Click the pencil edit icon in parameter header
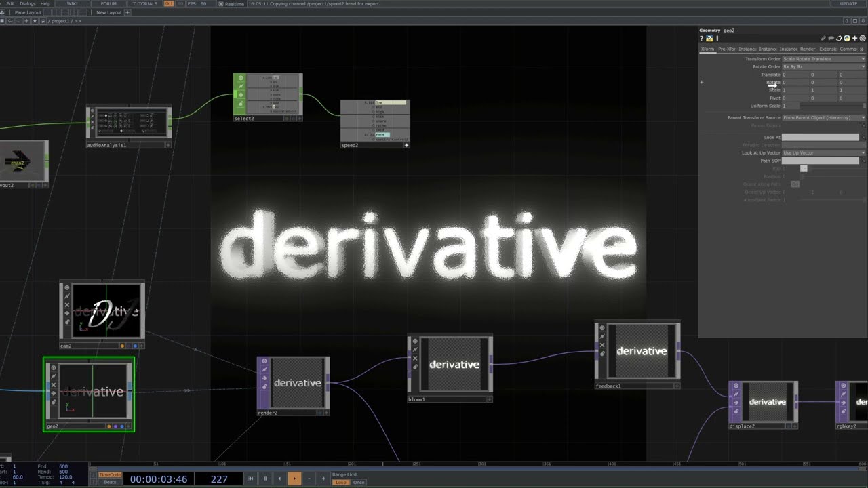This screenshot has width=868, height=488. [823, 39]
